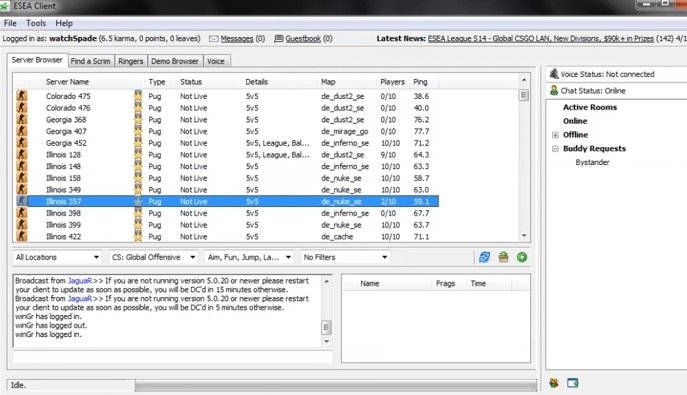Switch to the Ringers tab
The width and height of the screenshot is (687, 395).
coord(131,61)
